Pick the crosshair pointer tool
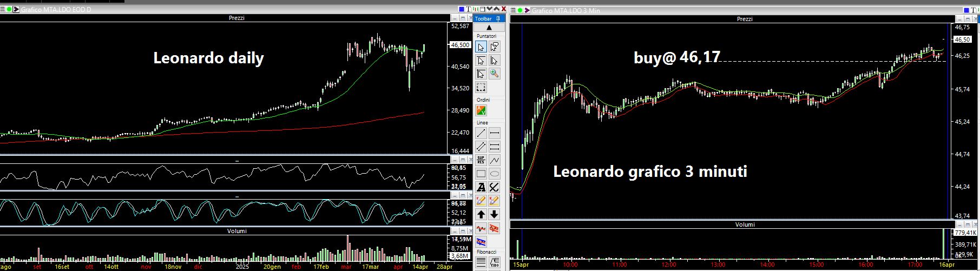980x271 pixels. 481,74
